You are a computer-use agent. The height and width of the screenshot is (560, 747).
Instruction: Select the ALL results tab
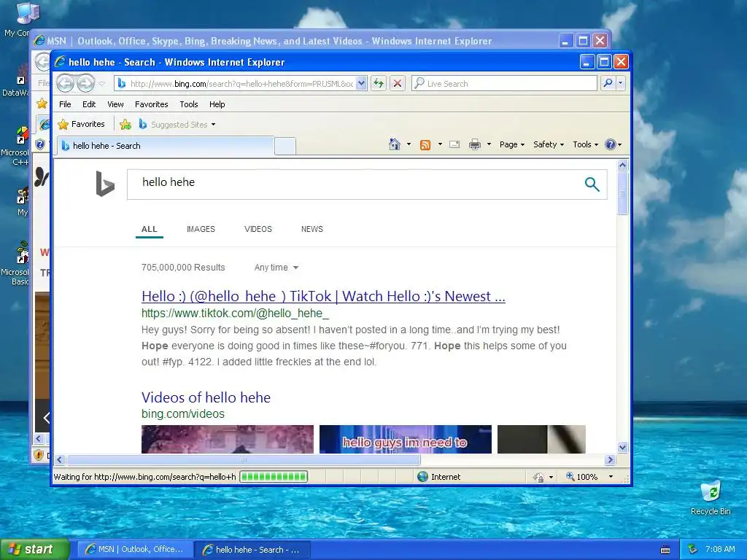pyautogui.click(x=149, y=229)
